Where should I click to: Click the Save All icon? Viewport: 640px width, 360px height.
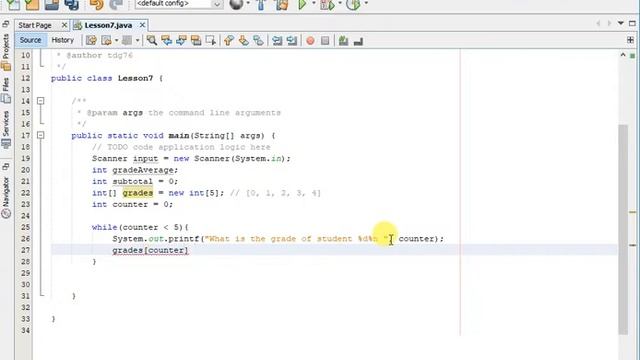[71, 4]
